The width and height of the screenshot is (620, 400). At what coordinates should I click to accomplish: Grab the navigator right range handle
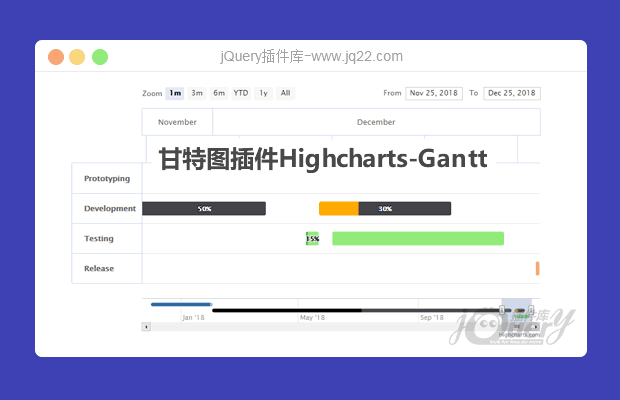[531, 310]
